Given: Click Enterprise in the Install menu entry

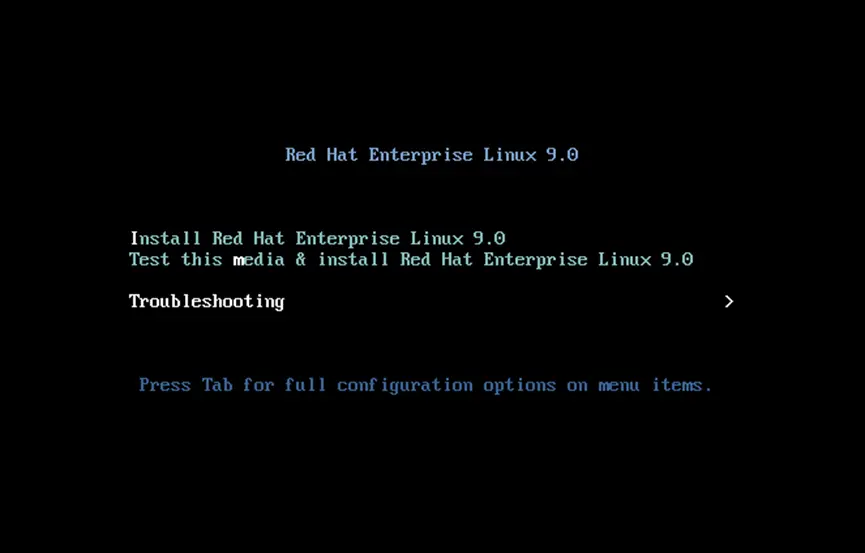Looking at the screenshot, I should pos(347,238).
